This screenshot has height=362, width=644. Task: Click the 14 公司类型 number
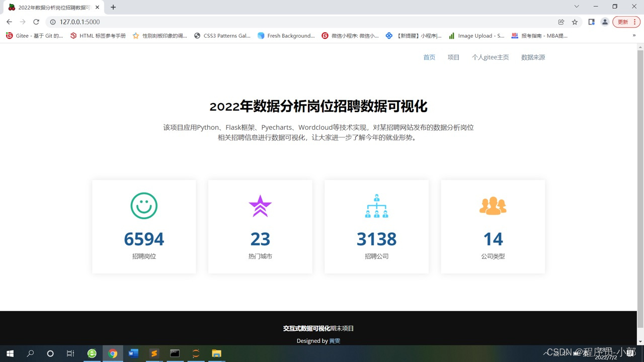(493, 239)
